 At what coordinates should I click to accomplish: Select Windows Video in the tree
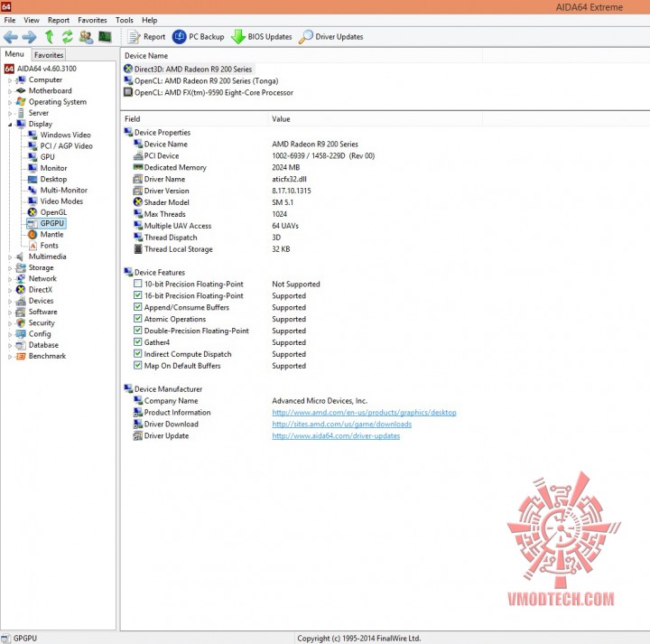65,135
